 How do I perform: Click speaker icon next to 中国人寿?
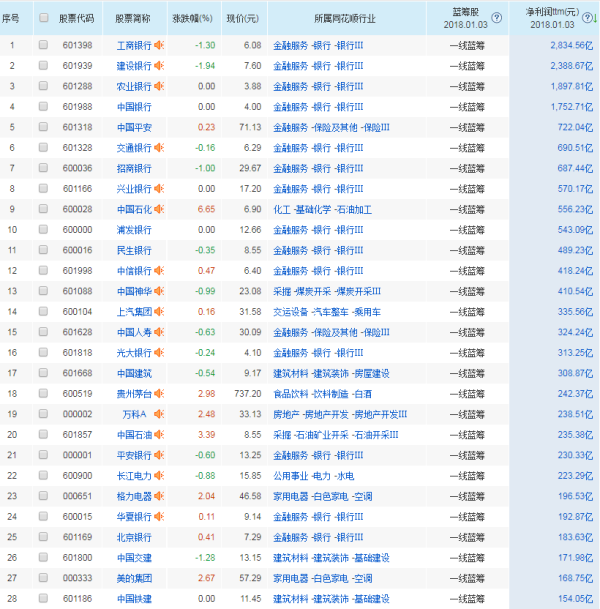click(x=159, y=332)
